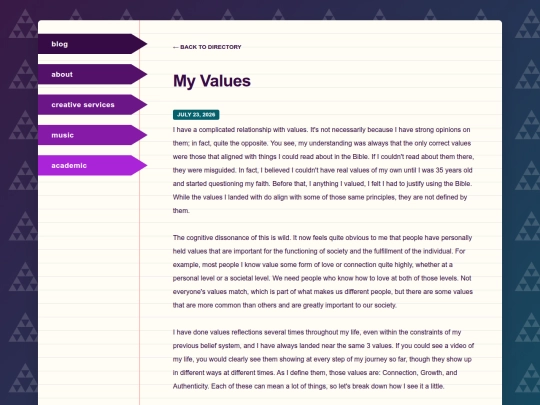The height and width of the screenshot is (405, 540).
Task: Click the Back to Directory link
Action: coord(207,47)
